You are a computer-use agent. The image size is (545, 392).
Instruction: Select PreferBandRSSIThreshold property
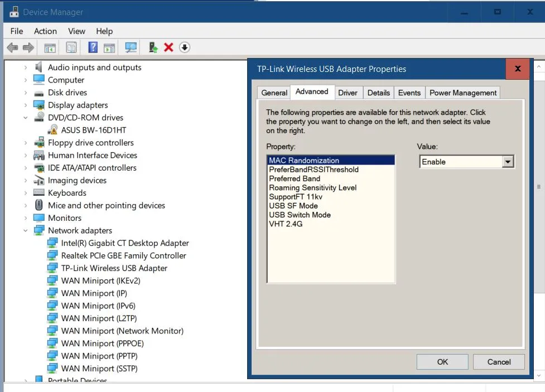pos(331,170)
